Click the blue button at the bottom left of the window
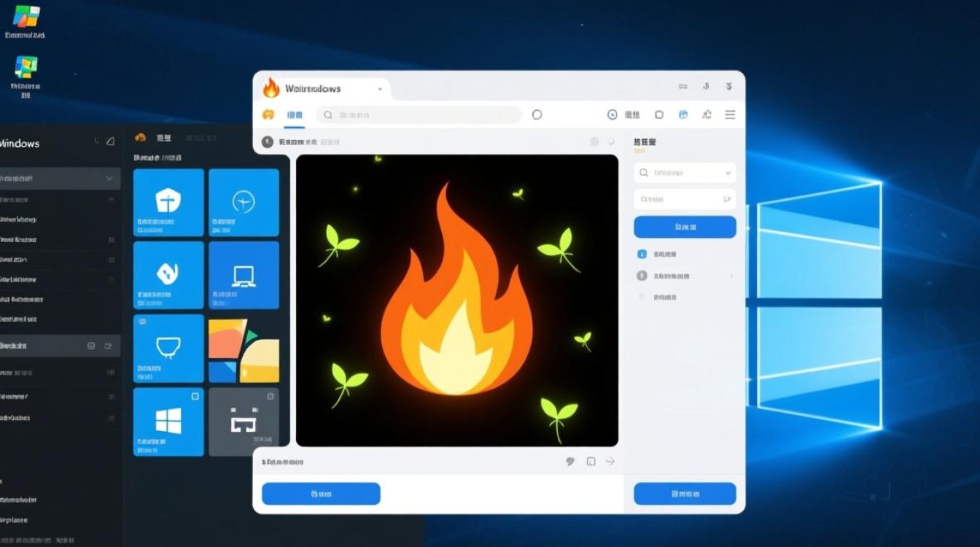980x547 pixels. tap(321, 494)
